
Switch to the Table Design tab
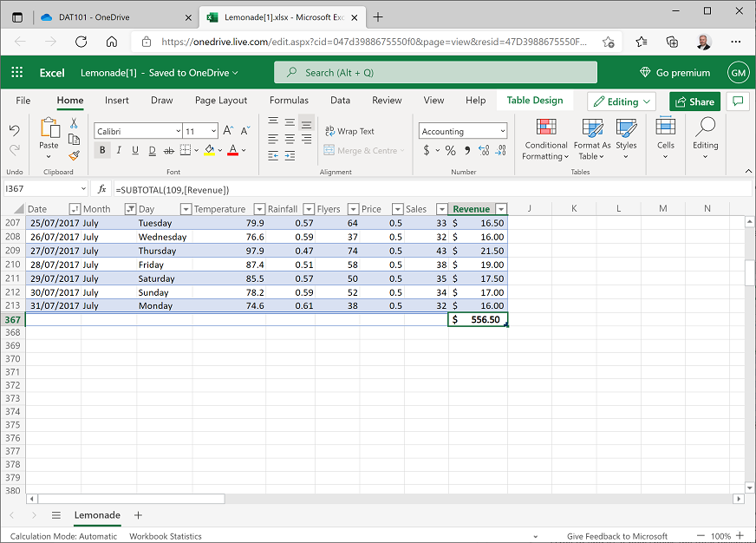tap(534, 101)
